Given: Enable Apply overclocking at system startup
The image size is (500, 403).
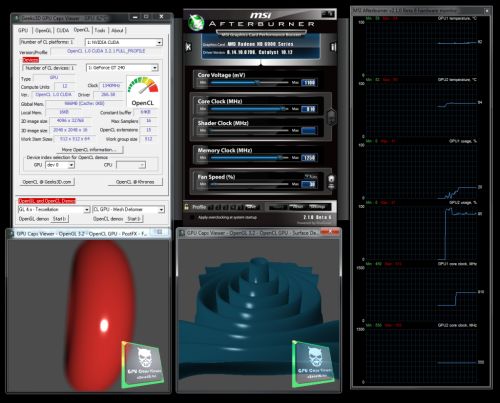Looking at the screenshot, I should point(192,217).
